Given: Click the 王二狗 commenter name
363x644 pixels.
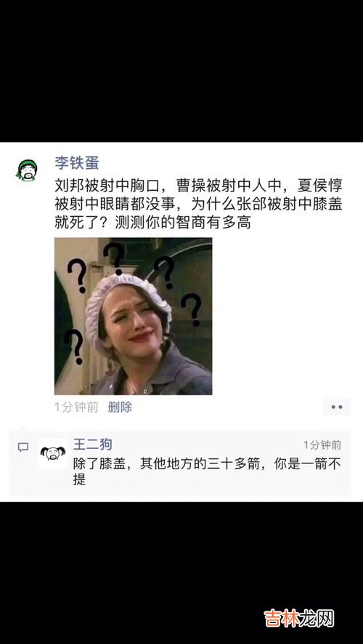Looking at the screenshot, I should [x=92, y=445].
